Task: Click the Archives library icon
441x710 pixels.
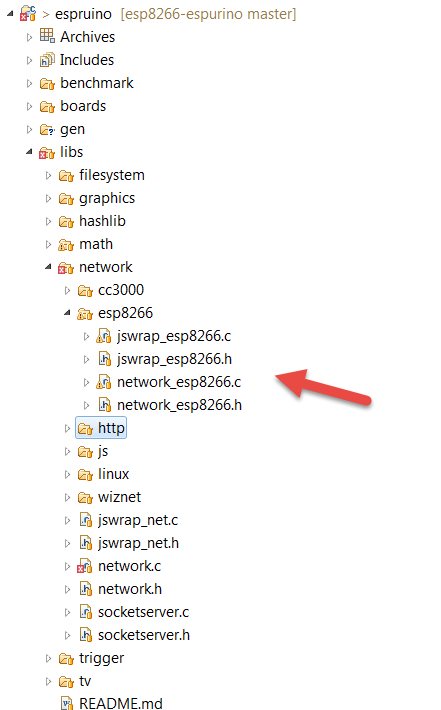Action: click(47, 36)
